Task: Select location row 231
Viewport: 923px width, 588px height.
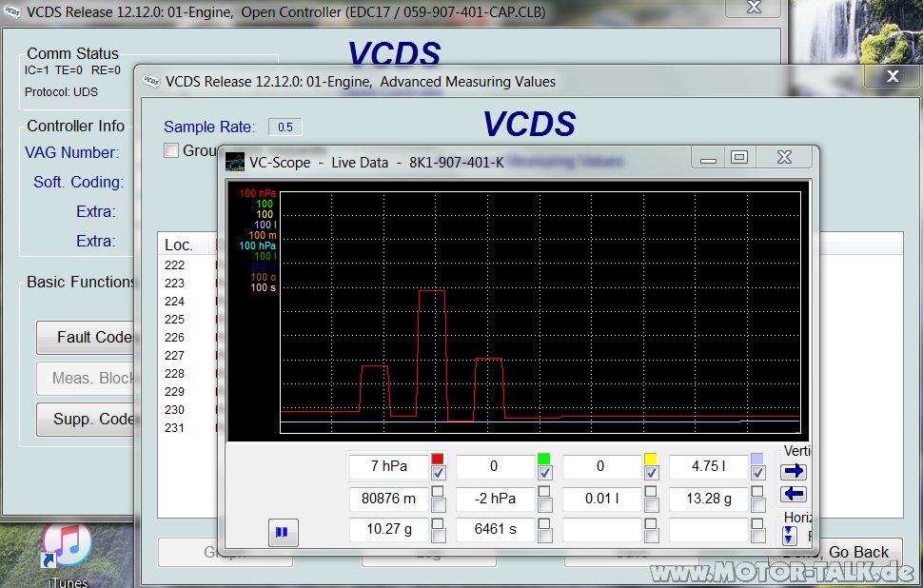Action: [175, 428]
